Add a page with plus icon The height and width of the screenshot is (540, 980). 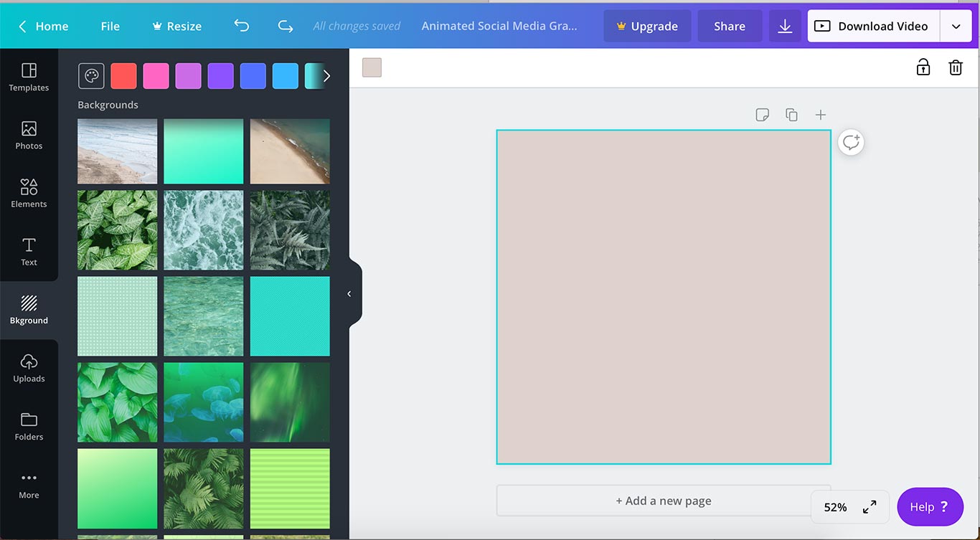[x=821, y=115]
